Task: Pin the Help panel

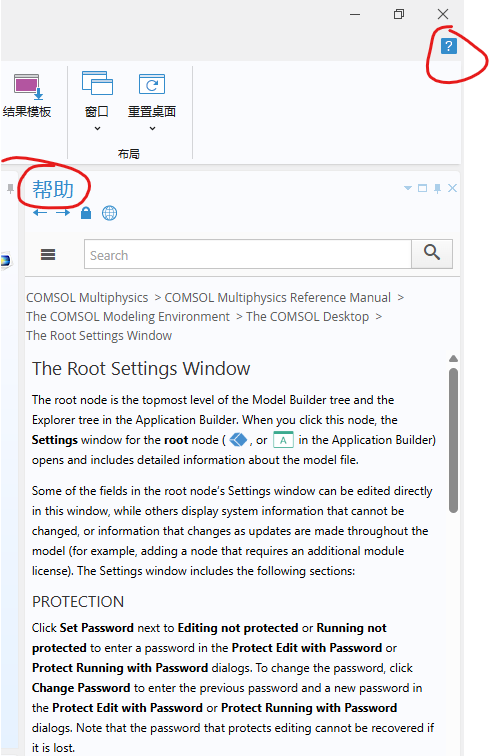Action: point(437,188)
